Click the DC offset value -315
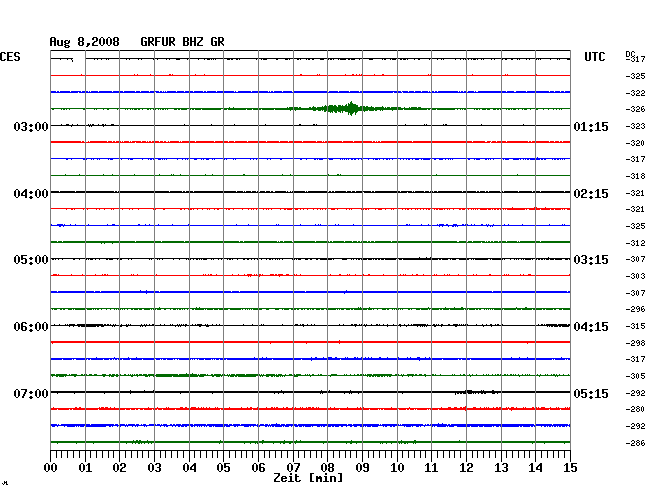Screen dimensions: 650x494 635,326
